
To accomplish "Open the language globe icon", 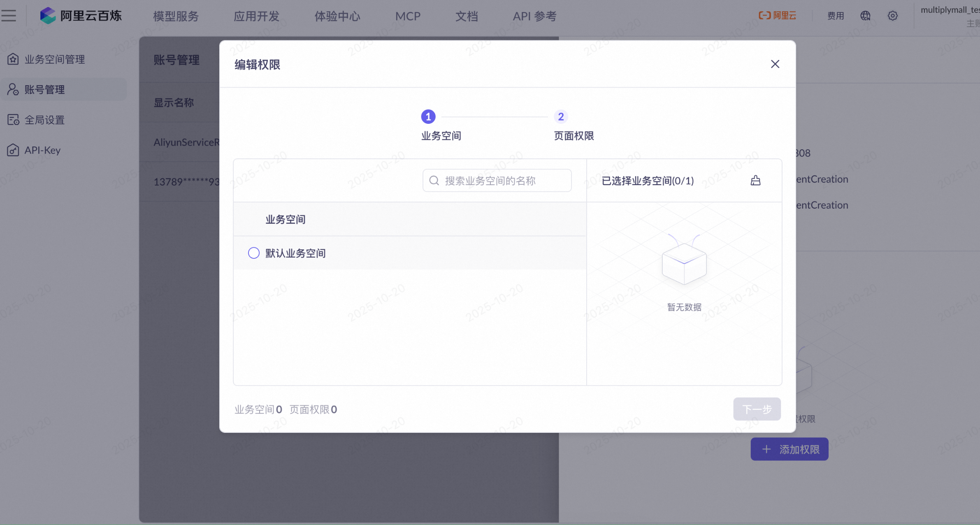I will (865, 16).
